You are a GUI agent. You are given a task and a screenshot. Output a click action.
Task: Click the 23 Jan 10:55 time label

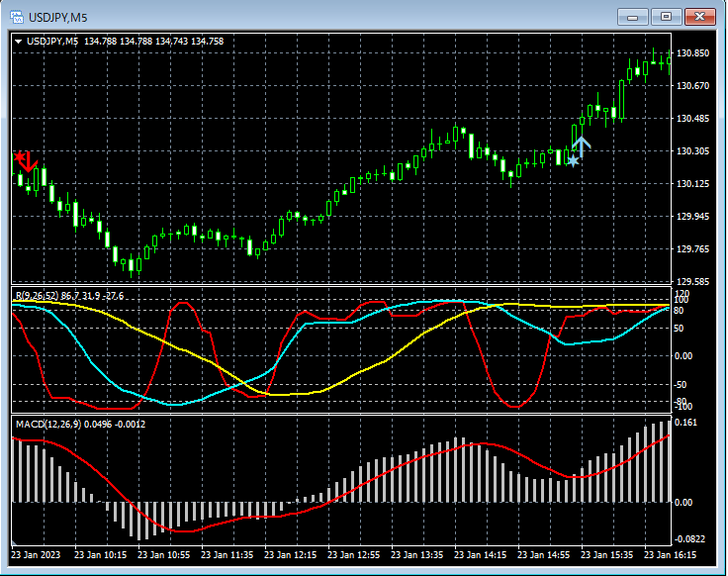[164, 554]
